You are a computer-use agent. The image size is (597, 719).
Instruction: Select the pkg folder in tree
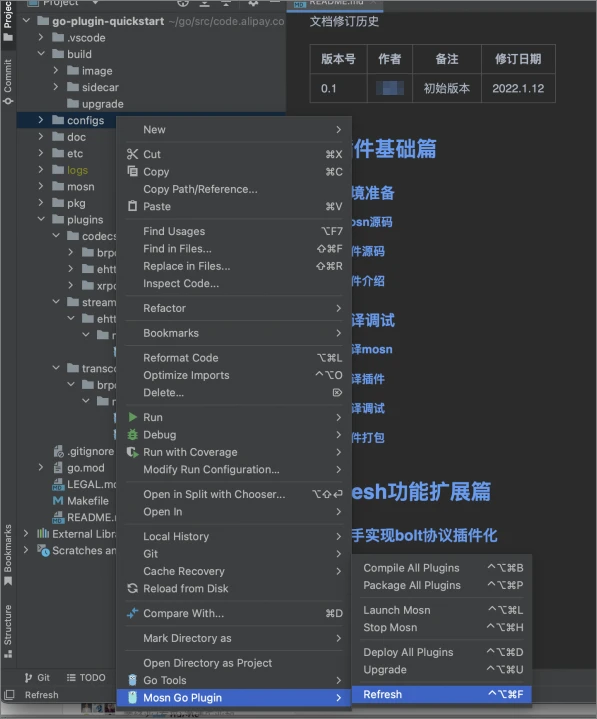click(x=76, y=203)
